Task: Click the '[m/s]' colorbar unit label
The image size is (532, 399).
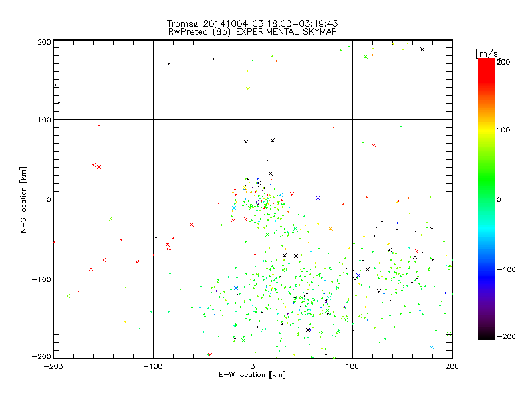Action: tap(488, 53)
